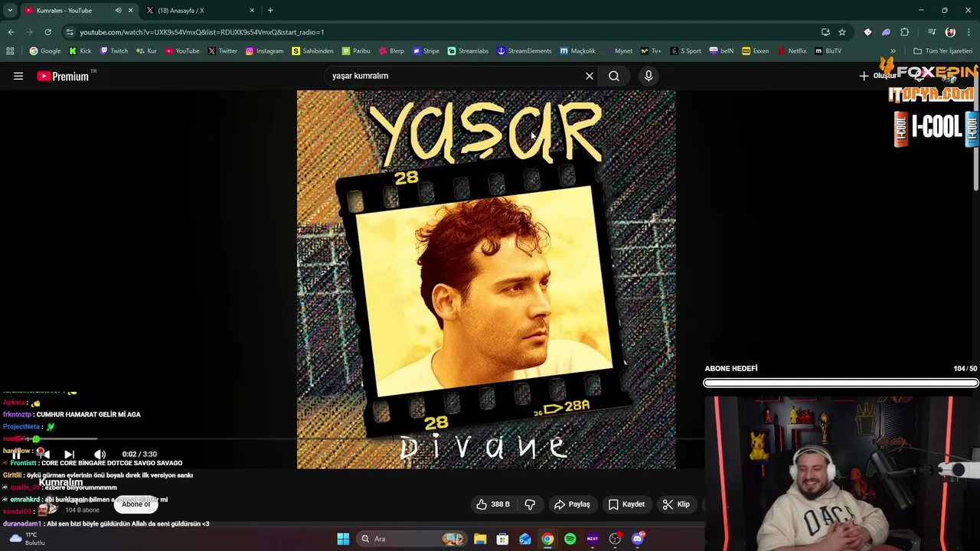The image size is (980, 551).
Task: Dislike the video with thumbs down
Action: (x=530, y=504)
